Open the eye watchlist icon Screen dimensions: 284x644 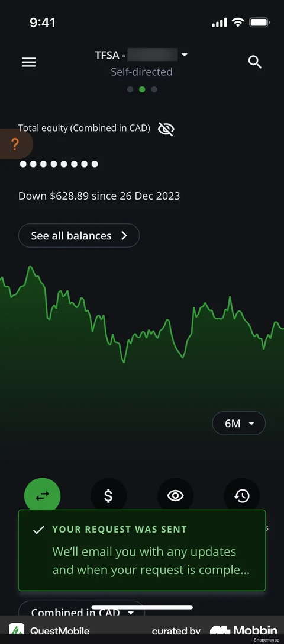[175, 496]
